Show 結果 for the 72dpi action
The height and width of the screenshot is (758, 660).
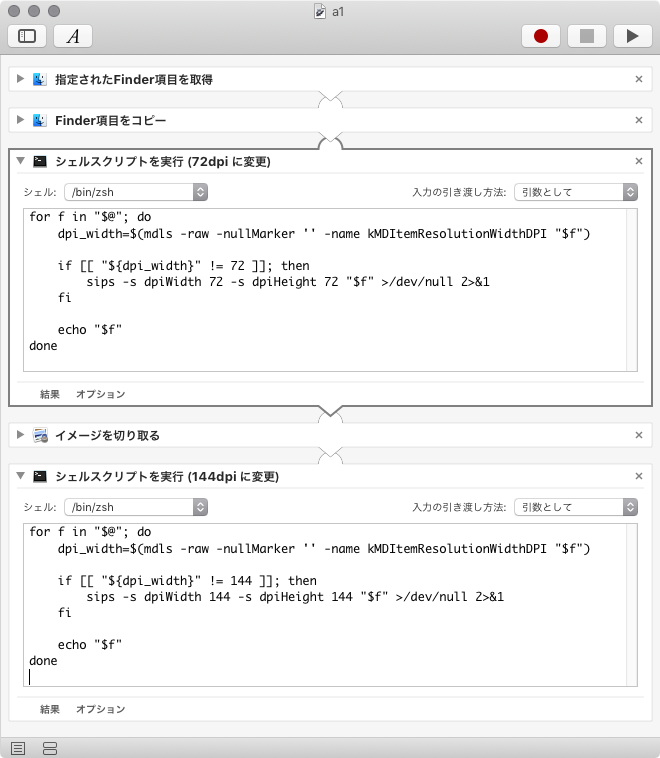click(x=50, y=394)
